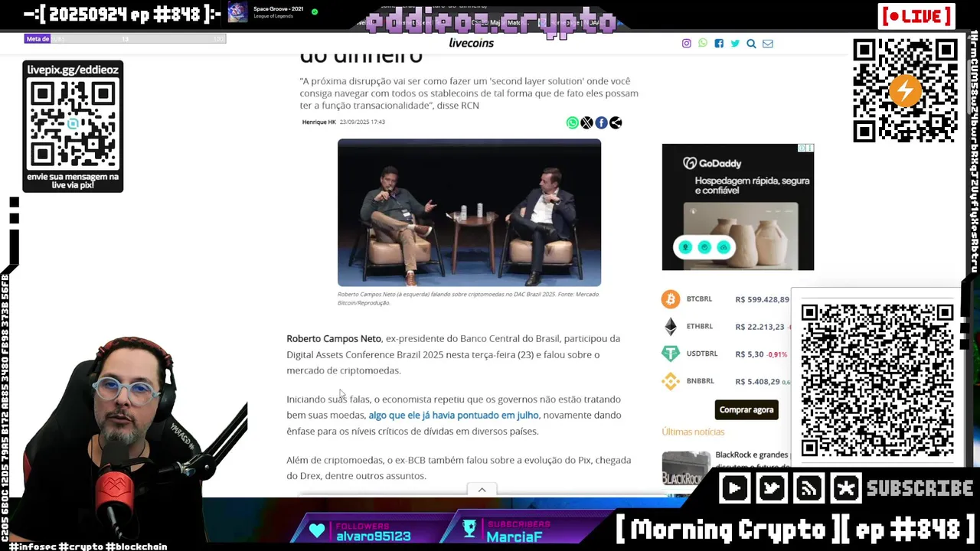Click the bold name Roberto Campos Neto
Viewport: 980px width, 551px height.
334,338
